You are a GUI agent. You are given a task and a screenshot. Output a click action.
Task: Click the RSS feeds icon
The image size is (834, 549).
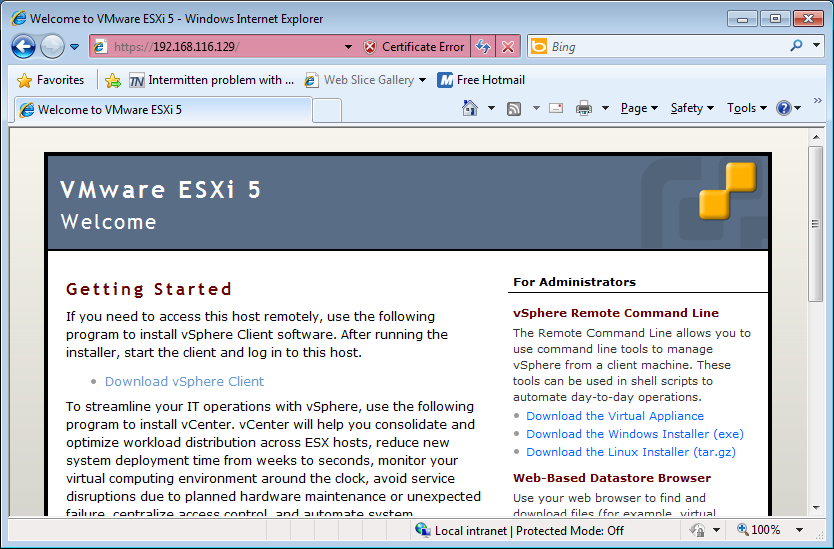tap(514, 109)
